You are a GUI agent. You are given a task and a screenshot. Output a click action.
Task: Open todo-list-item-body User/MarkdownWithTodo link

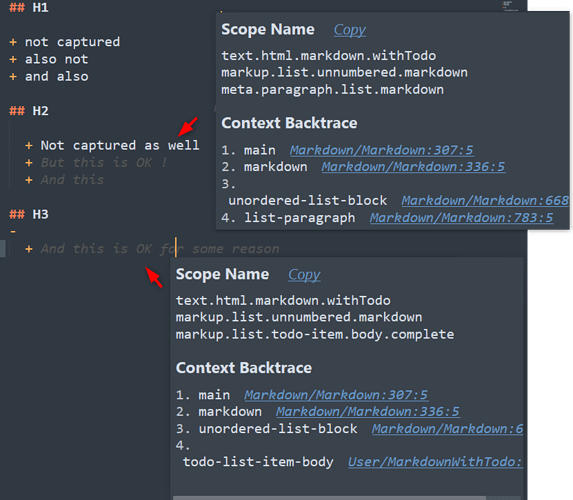pos(435,462)
